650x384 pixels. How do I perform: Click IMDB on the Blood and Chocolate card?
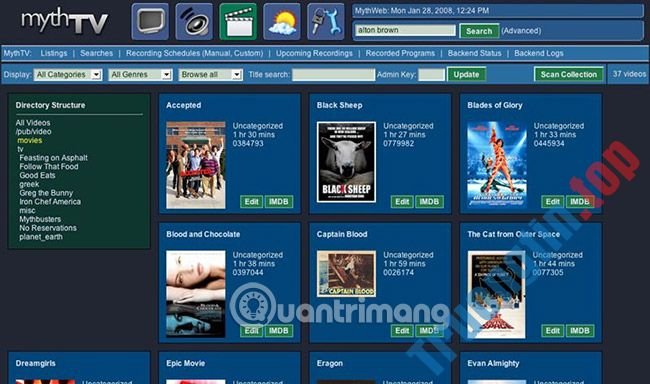point(279,331)
